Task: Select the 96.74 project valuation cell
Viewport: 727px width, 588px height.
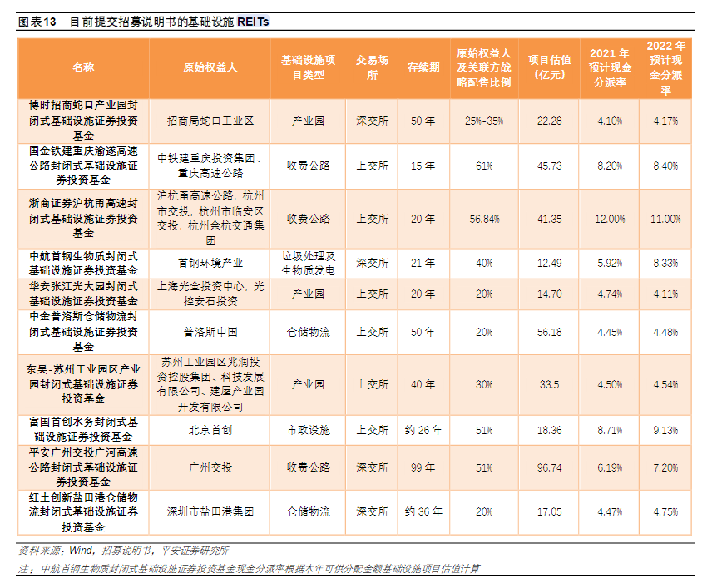Action: click(x=549, y=468)
